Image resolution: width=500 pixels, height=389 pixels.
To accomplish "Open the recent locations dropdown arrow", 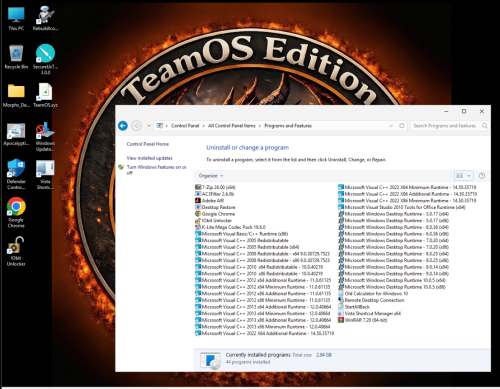I will (149, 126).
